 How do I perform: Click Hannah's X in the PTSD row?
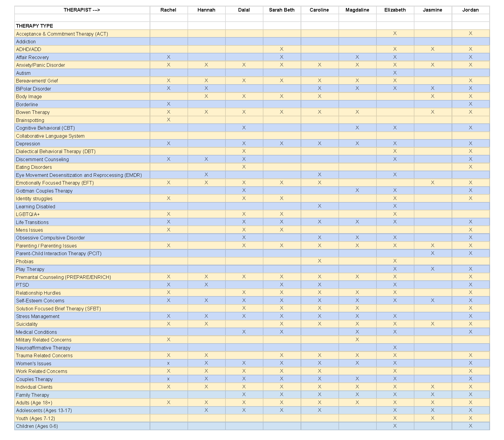tap(206, 285)
